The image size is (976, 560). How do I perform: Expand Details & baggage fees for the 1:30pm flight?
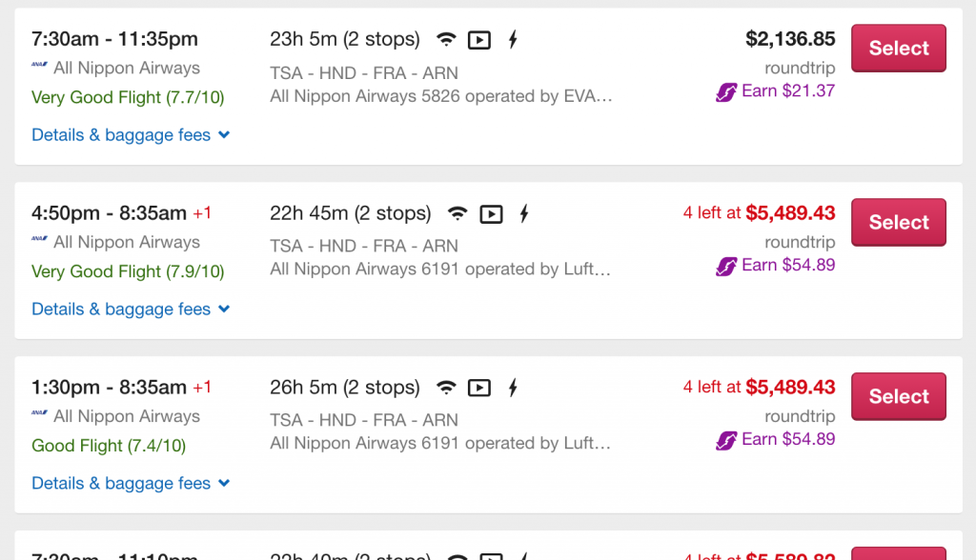coord(131,484)
